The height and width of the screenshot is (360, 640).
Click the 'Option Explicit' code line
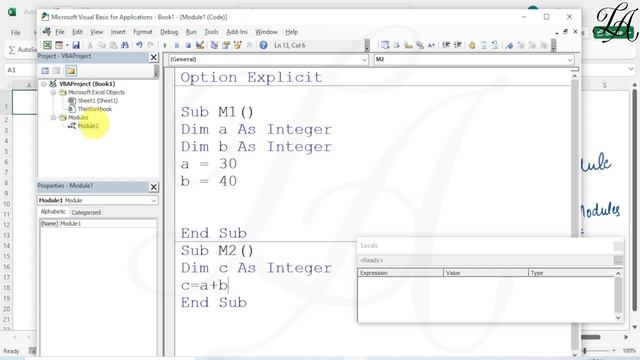click(x=251, y=77)
